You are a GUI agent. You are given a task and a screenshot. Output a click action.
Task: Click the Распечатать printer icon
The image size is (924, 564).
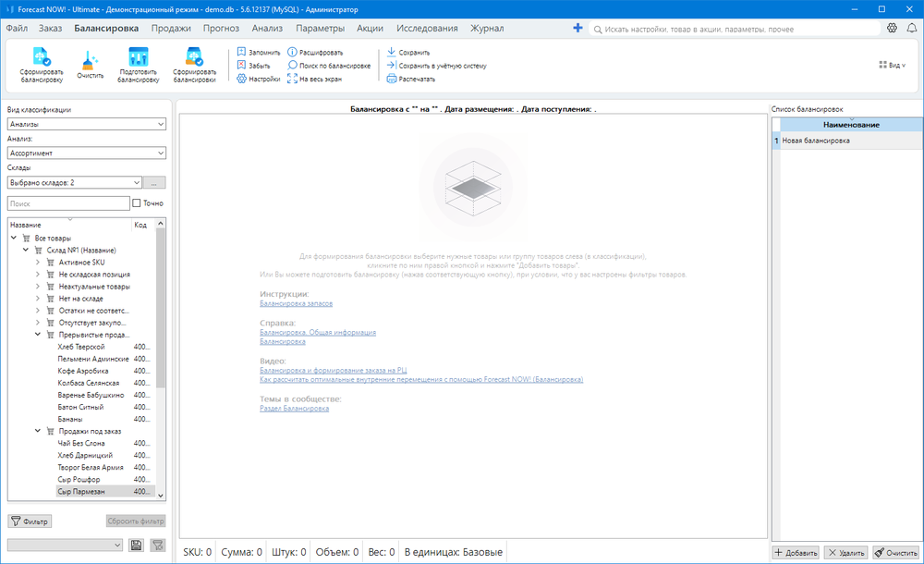[392, 79]
